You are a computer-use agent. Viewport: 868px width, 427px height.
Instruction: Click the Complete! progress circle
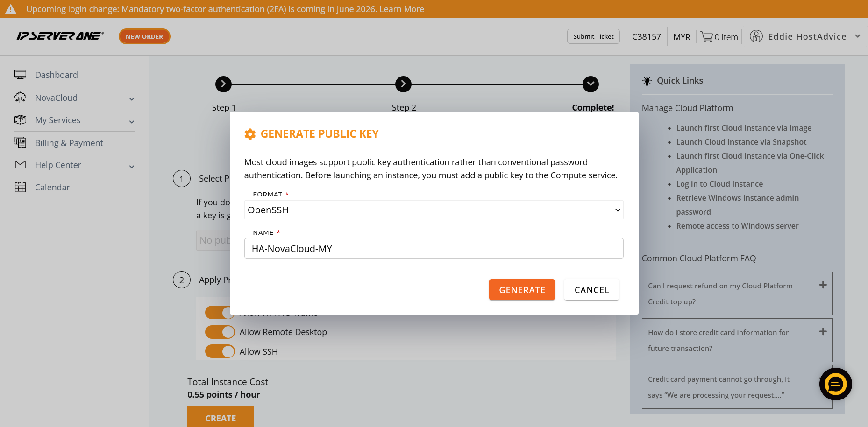(x=591, y=84)
